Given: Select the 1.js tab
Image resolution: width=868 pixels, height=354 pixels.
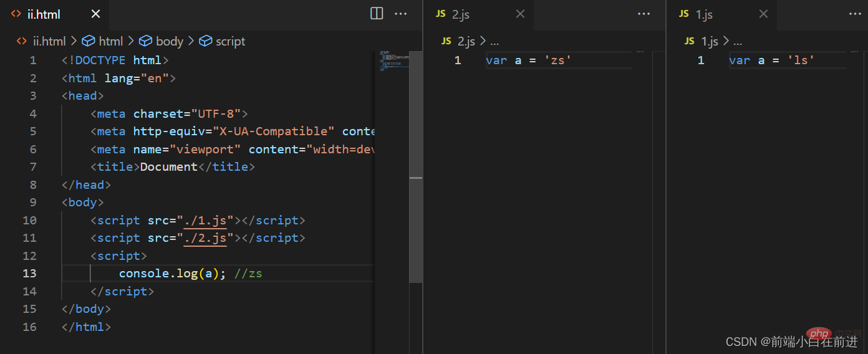Looking at the screenshot, I should click(704, 14).
